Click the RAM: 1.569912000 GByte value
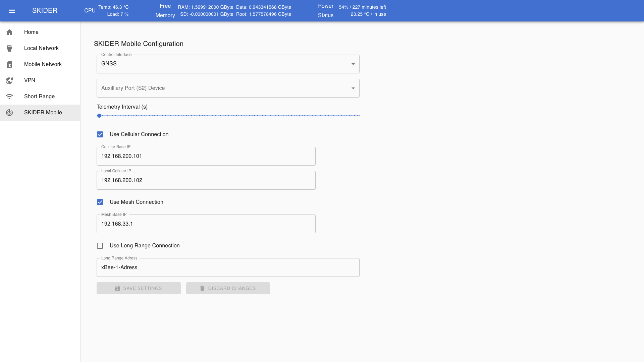The height and width of the screenshot is (362, 644). (x=206, y=7)
